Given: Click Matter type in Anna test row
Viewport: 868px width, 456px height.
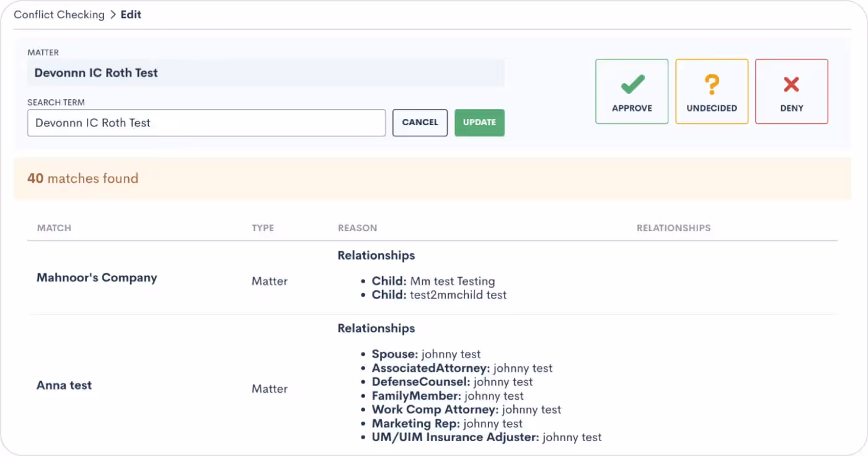Looking at the screenshot, I should pos(270,389).
